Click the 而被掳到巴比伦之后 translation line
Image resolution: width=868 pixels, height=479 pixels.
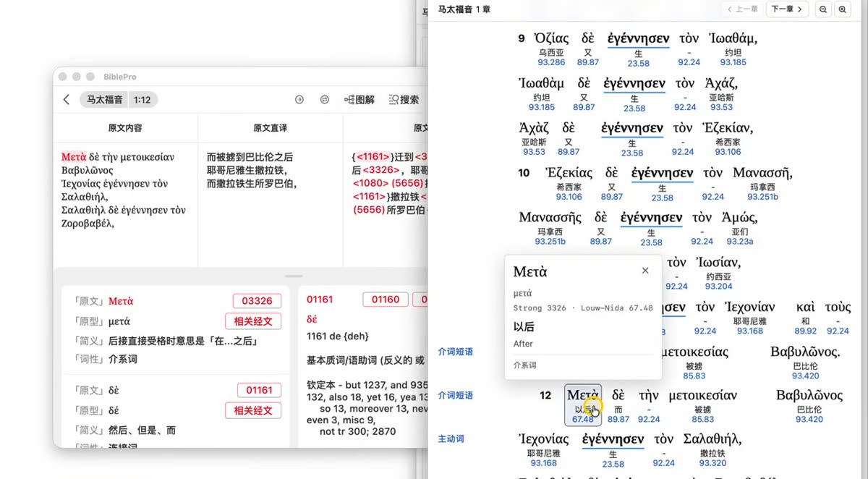pyautogui.click(x=250, y=157)
